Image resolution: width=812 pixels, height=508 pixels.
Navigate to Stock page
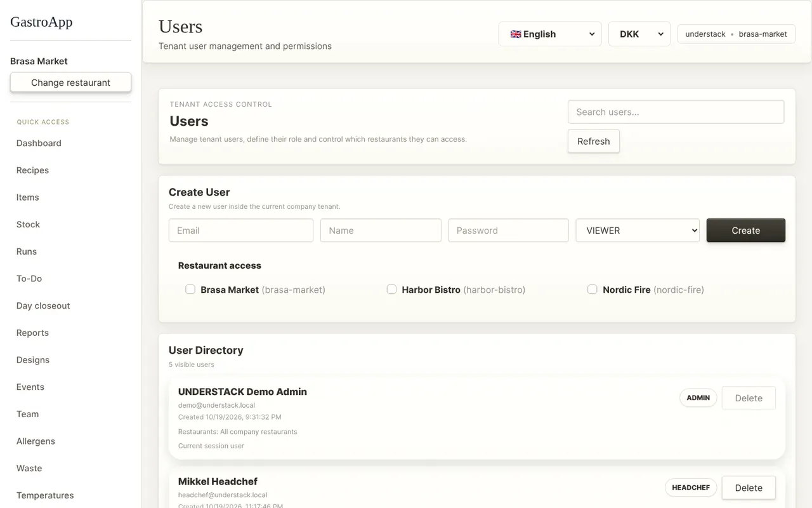tap(28, 225)
